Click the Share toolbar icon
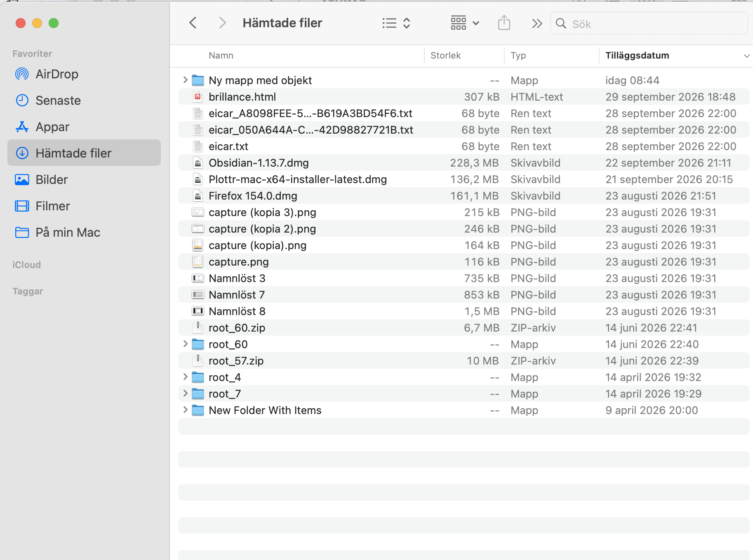The width and height of the screenshot is (753, 560). (x=504, y=23)
